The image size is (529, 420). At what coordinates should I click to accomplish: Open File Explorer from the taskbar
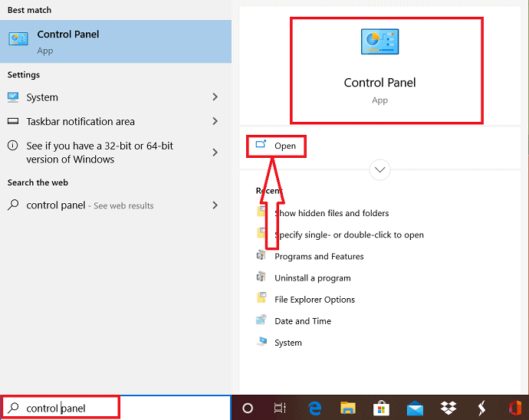(x=348, y=409)
